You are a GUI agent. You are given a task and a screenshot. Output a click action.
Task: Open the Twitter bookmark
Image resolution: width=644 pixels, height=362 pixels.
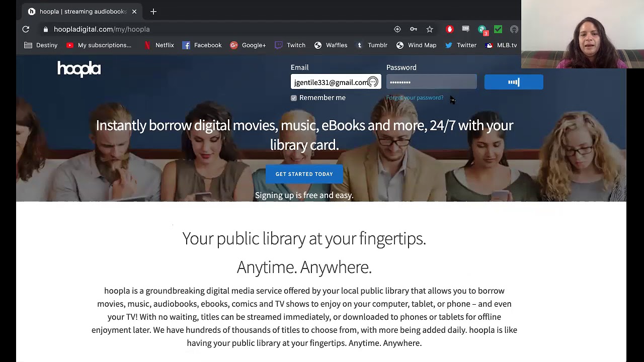coord(460,45)
